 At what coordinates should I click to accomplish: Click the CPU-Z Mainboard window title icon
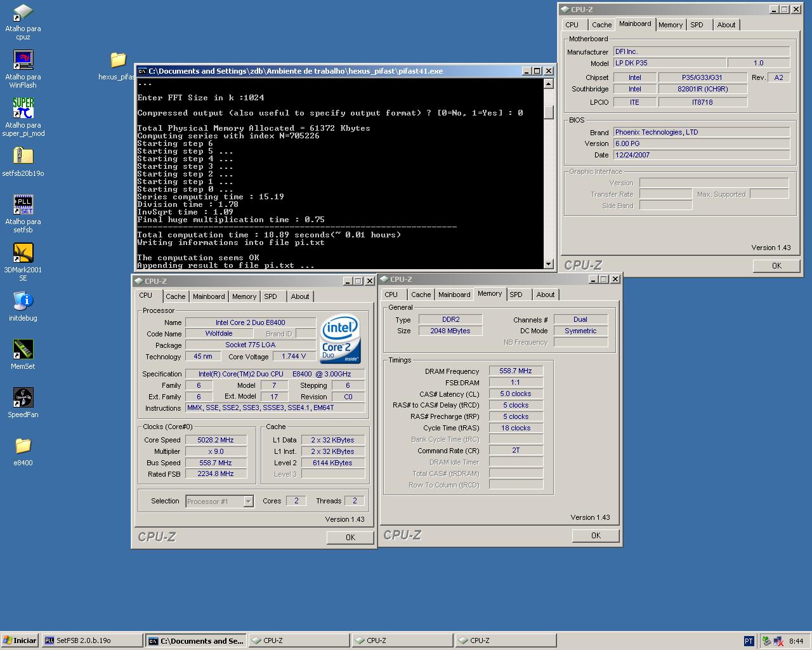[564, 10]
